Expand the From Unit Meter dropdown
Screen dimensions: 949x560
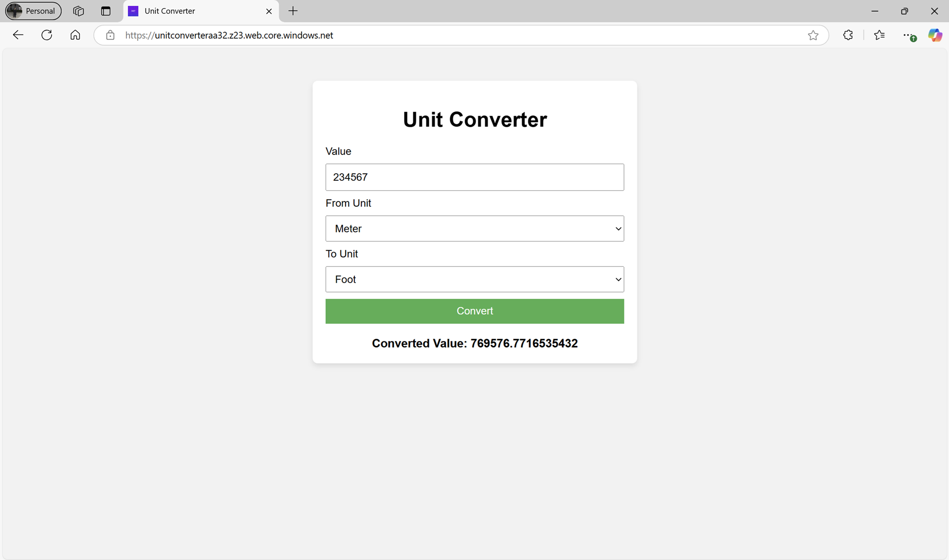(474, 228)
